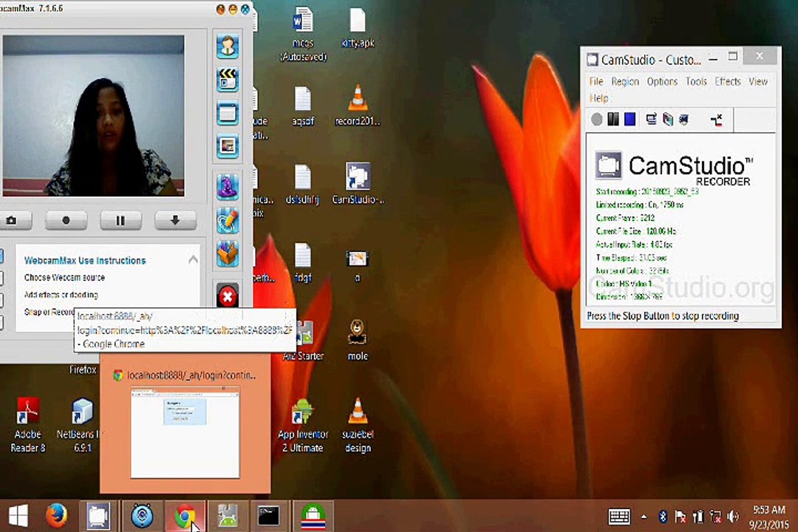Image resolution: width=798 pixels, height=532 pixels.
Task: Collapse WebcamMax Use Instructions panel
Action: tap(193, 259)
